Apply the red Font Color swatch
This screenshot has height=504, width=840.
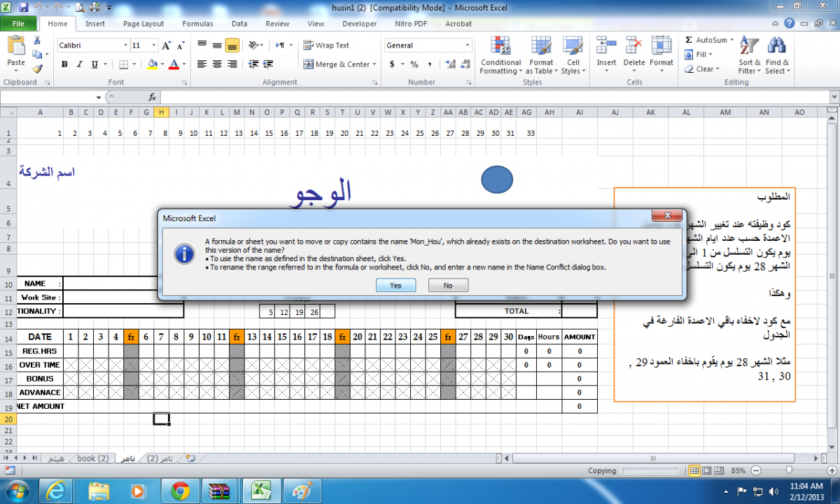[x=174, y=64]
